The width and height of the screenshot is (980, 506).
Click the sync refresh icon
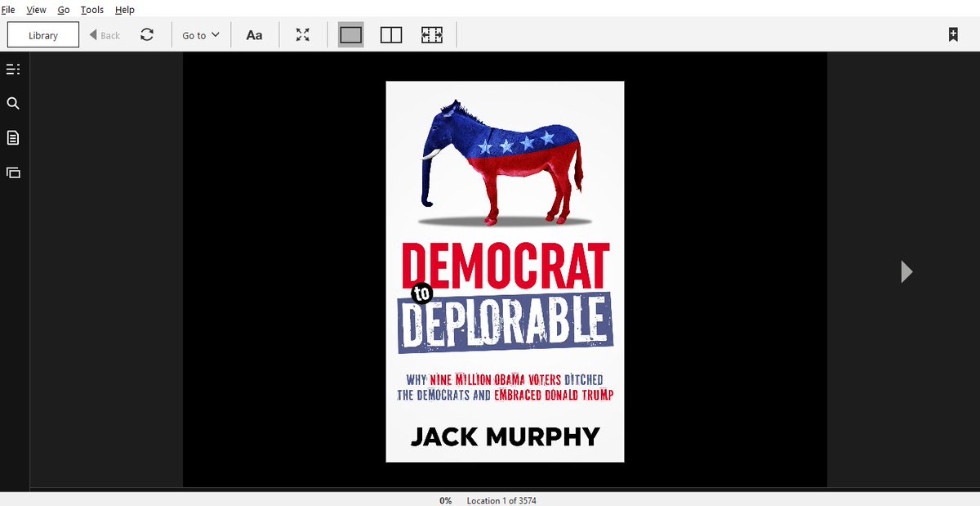tap(147, 34)
